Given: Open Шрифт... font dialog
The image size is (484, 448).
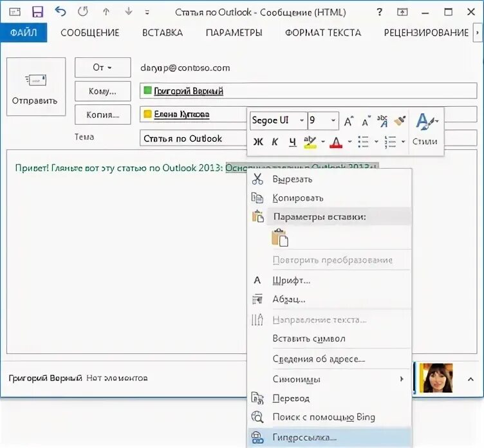Looking at the screenshot, I should click(x=330, y=281).
